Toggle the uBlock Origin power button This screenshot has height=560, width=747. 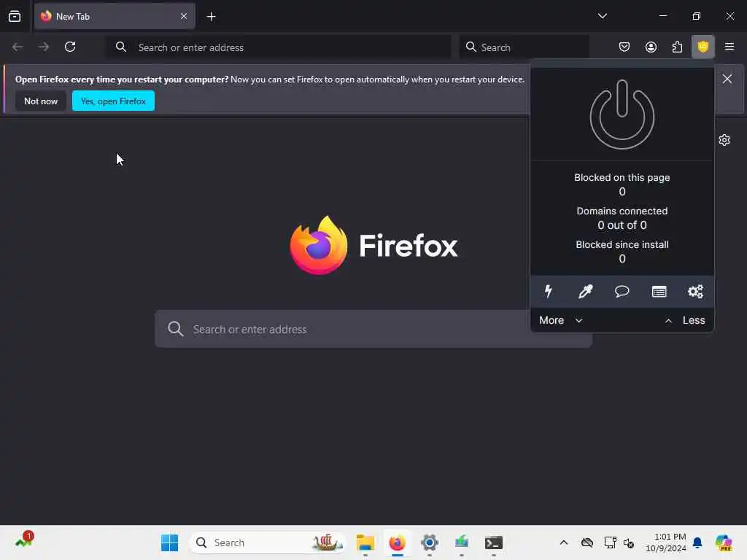[x=622, y=114]
